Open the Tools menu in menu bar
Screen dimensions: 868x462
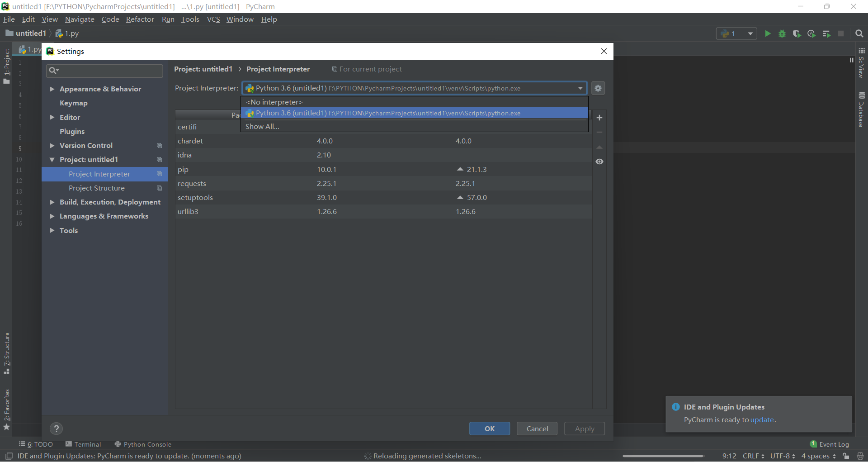190,19
